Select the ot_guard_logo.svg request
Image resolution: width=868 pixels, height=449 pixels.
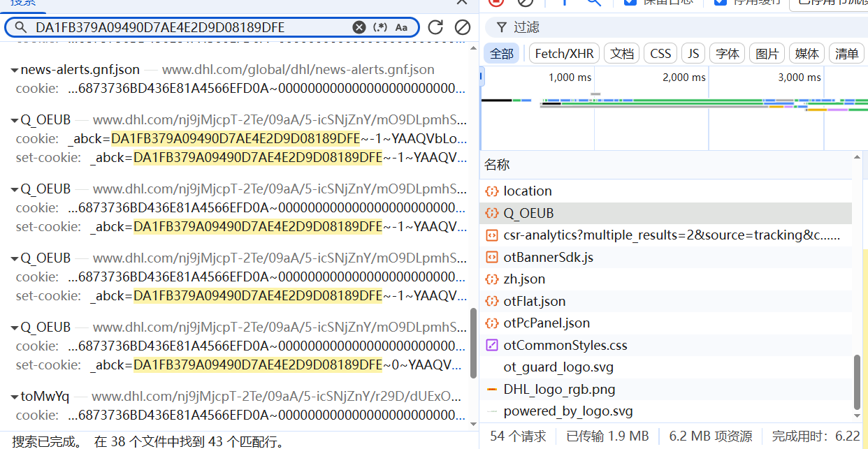pyautogui.click(x=666, y=367)
